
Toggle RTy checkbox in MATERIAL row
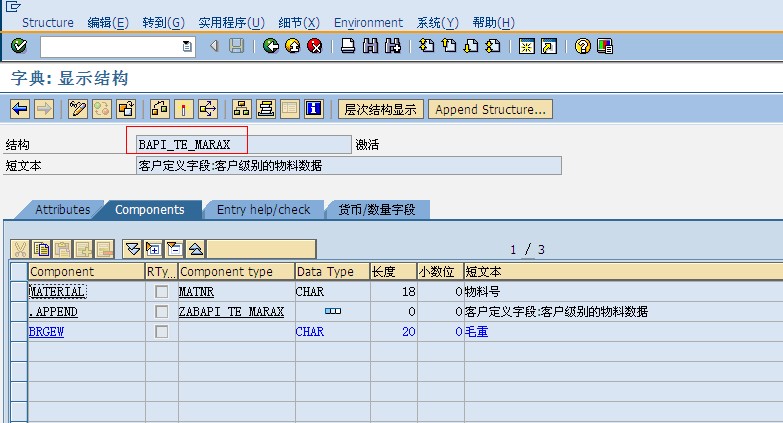click(x=161, y=292)
